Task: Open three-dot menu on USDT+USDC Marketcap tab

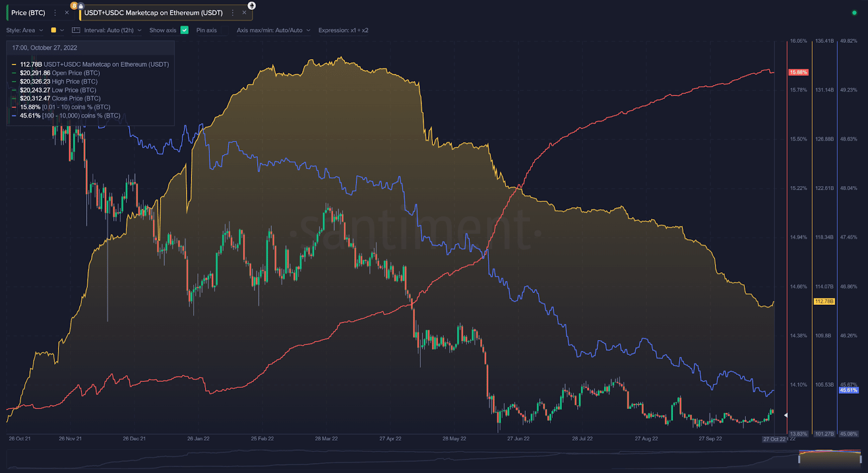Action: coord(233,12)
